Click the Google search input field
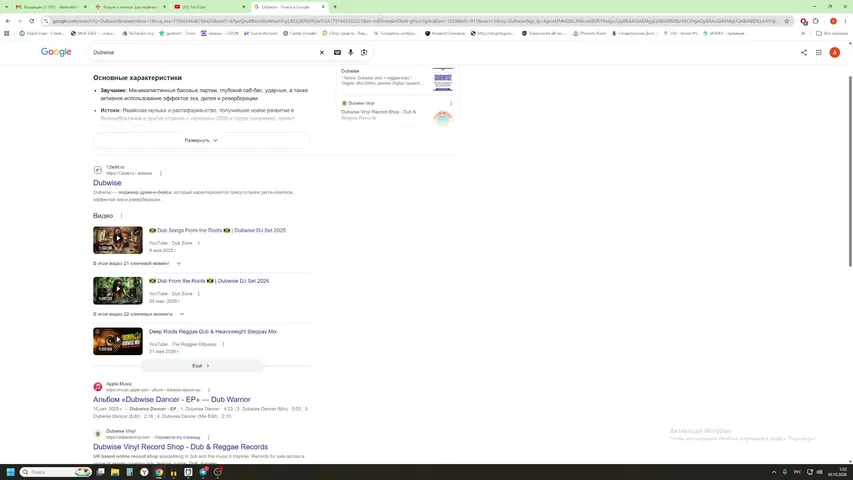The width and height of the screenshot is (853, 480). tap(204, 52)
